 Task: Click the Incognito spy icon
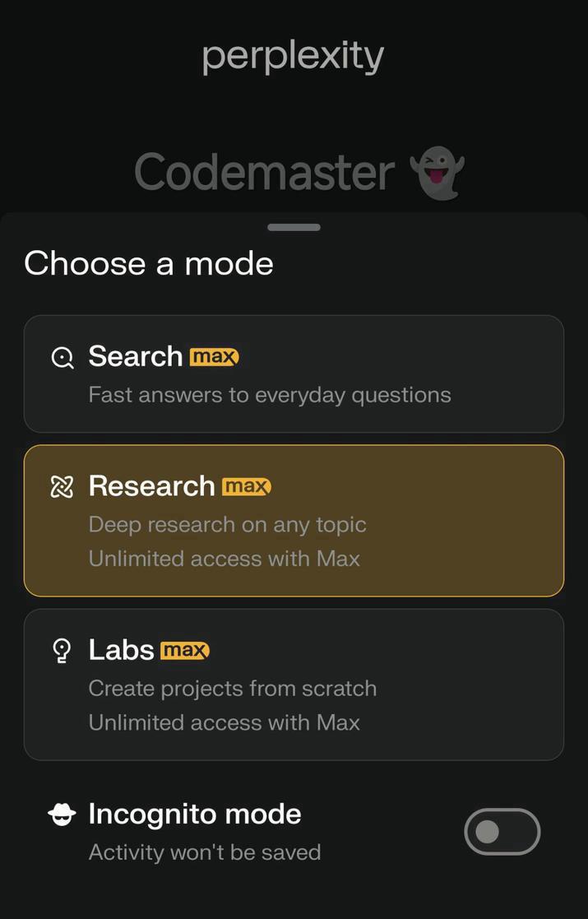click(x=61, y=814)
